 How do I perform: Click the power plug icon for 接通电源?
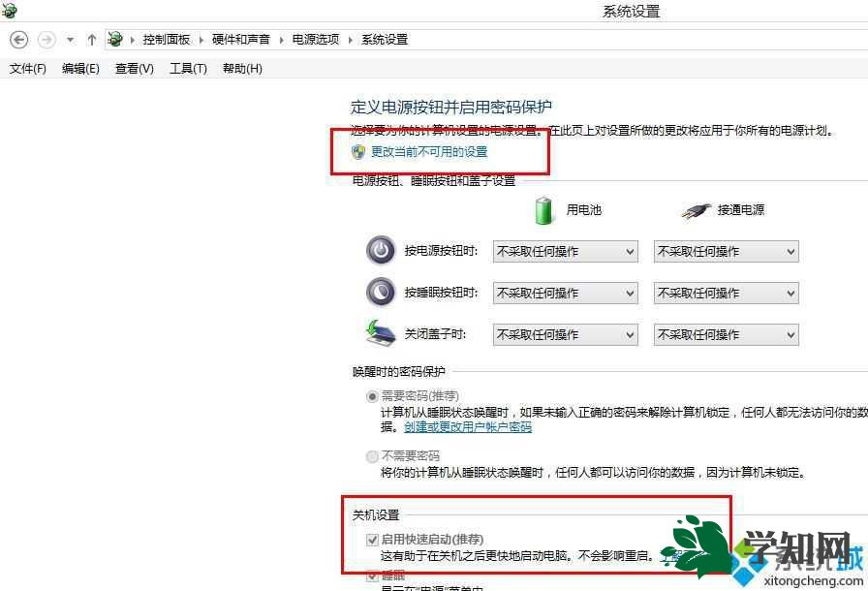tap(697, 210)
